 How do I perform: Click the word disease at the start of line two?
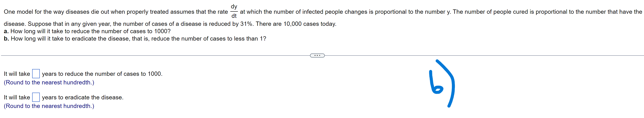click(x=14, y=24)
